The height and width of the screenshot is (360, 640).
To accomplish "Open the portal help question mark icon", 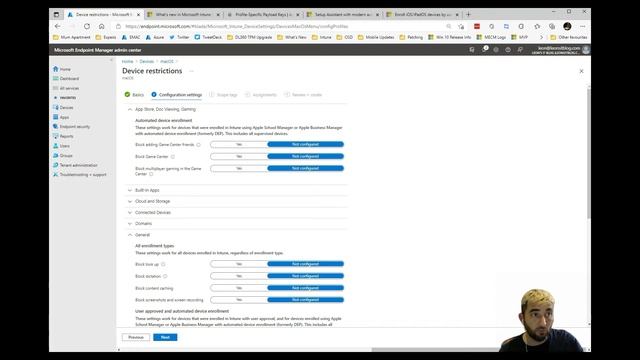I will pos(508,50).
